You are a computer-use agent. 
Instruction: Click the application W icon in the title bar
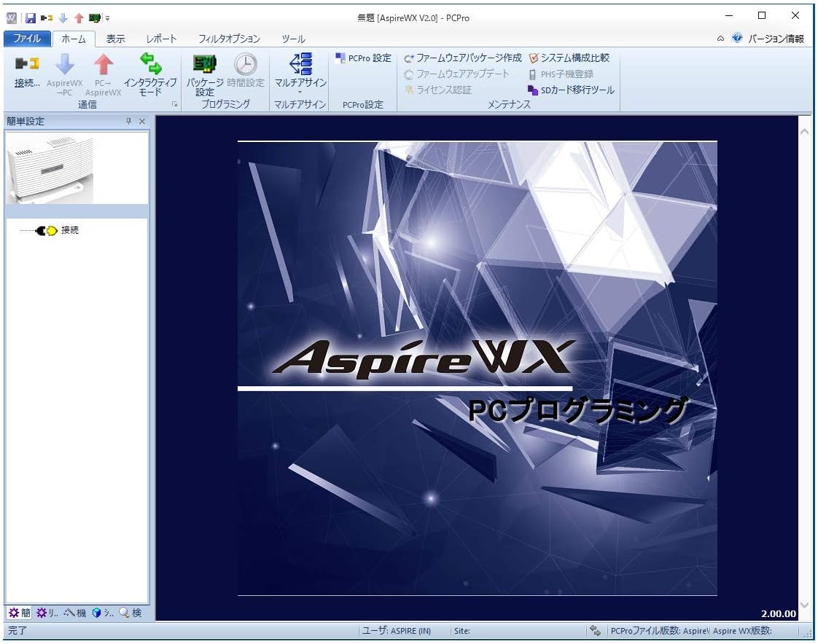(x=12, y=18)
